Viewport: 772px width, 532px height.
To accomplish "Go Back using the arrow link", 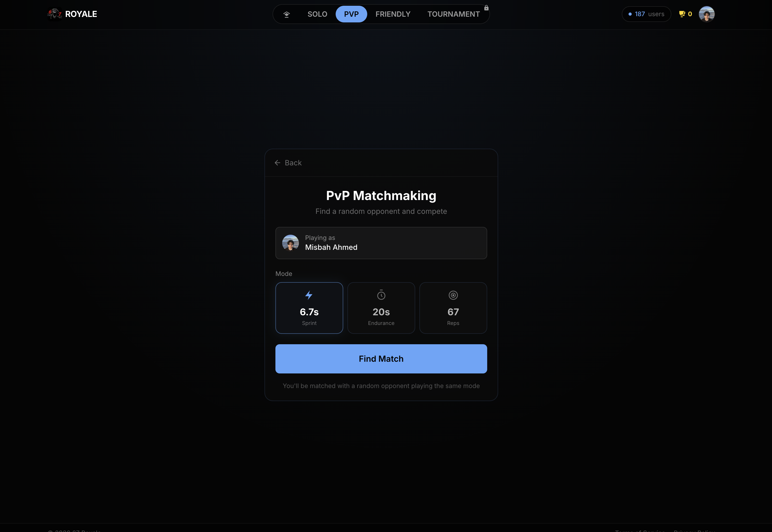I will (x=288, y=163).
